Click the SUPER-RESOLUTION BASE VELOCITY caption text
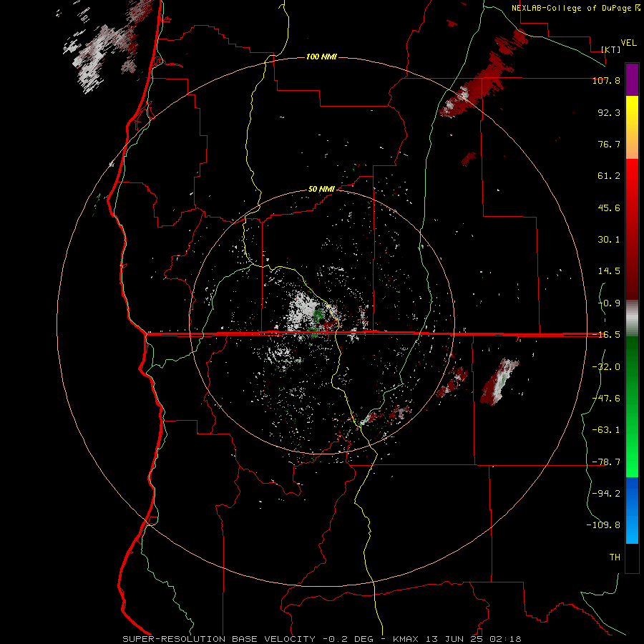This screenshot has height=644, width=644. point(219,639)
